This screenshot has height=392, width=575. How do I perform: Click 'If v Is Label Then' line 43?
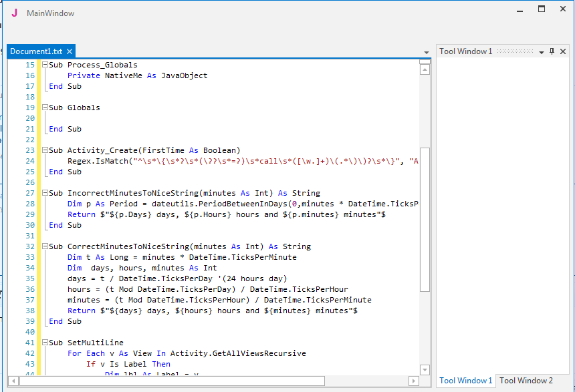click(128, 364)
